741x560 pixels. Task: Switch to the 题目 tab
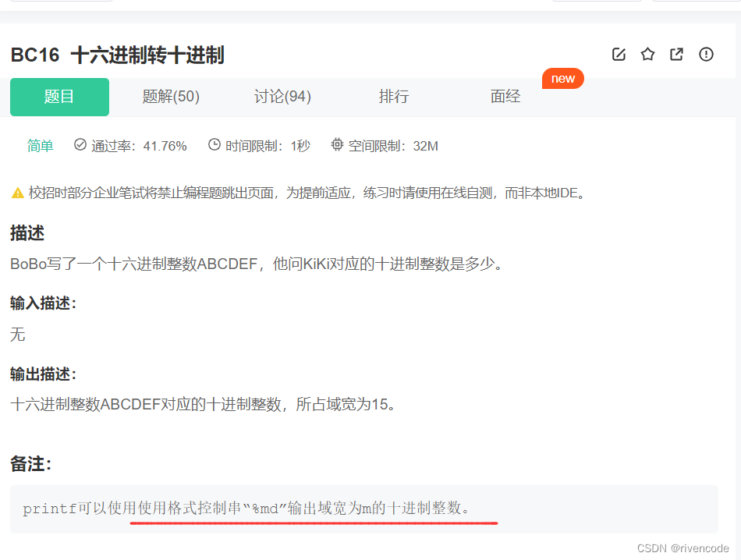tap(59, 97)
